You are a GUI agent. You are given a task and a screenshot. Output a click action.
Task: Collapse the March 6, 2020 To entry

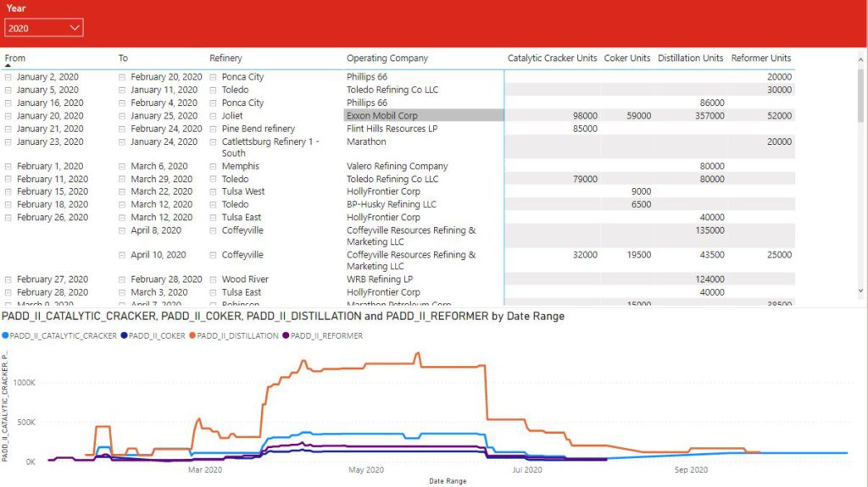pos(122,167)
